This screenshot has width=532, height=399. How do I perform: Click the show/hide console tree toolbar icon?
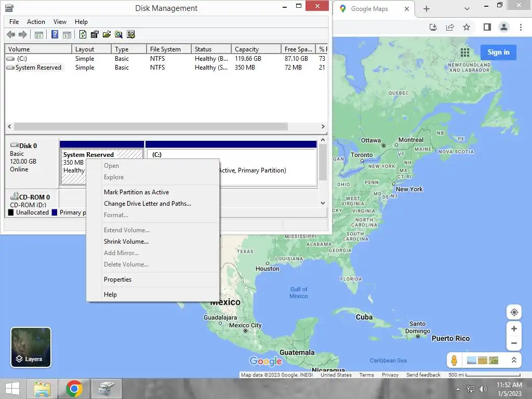(39, 34)
